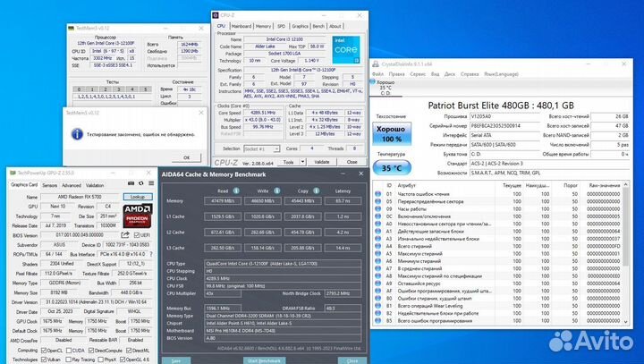Image resolution: width=644 pixels, height=364 pixels.
Task: Click the GPU-Z refresh icon
Action: tap(141, 183)
